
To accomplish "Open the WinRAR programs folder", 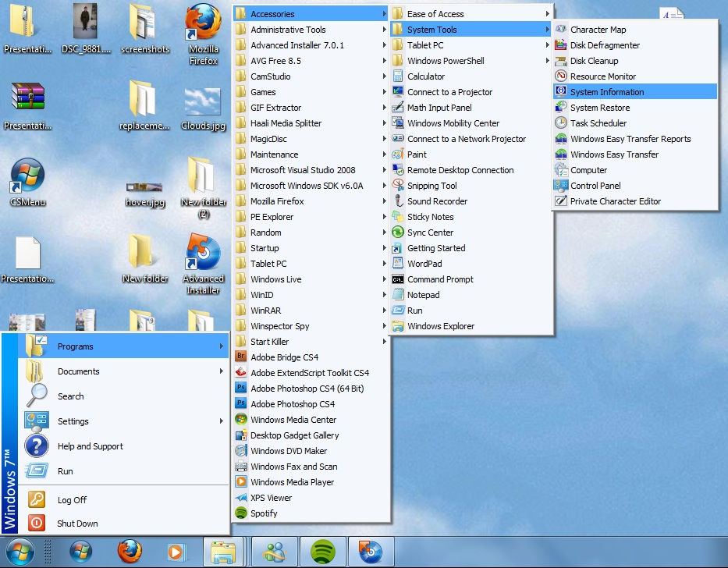I will point(311,311).
